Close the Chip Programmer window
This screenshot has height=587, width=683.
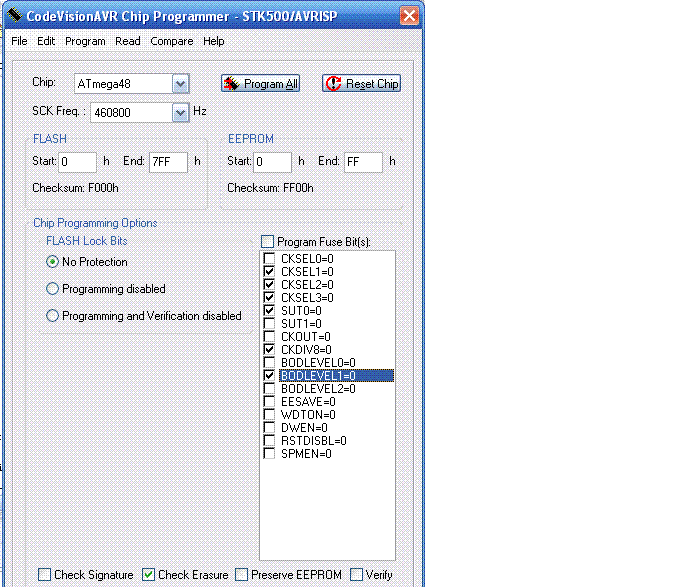click(x=409, y=16)
